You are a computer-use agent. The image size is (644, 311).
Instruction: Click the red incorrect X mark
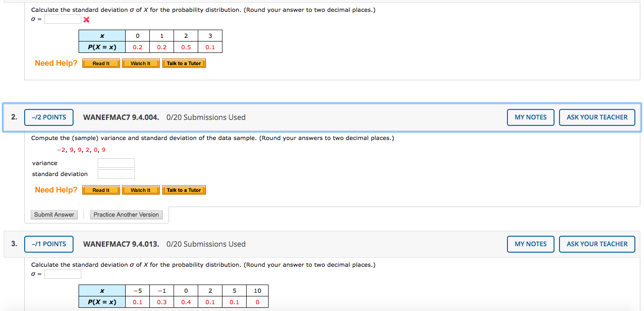[x=86, y=20]
